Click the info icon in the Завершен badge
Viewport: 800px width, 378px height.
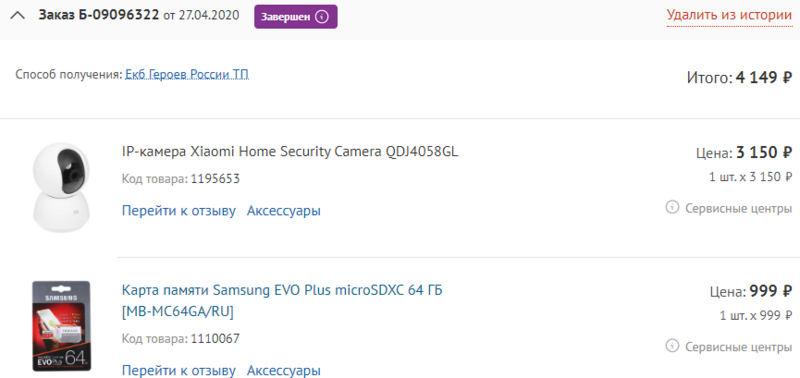click(321, 17)
